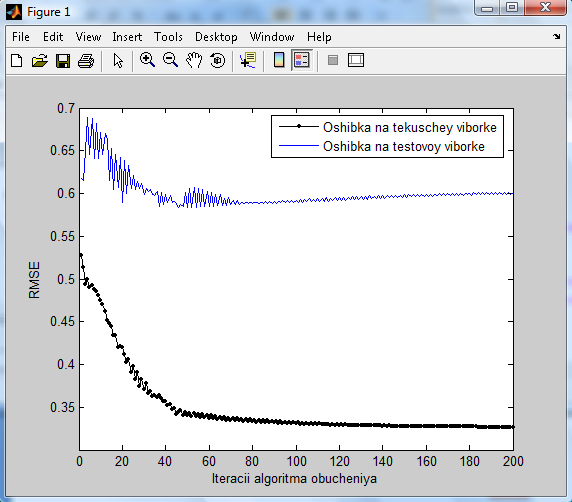Image resolution: width=572 pixels, height=502 pixels.
Task: Create a new figure
Action: 16,61
